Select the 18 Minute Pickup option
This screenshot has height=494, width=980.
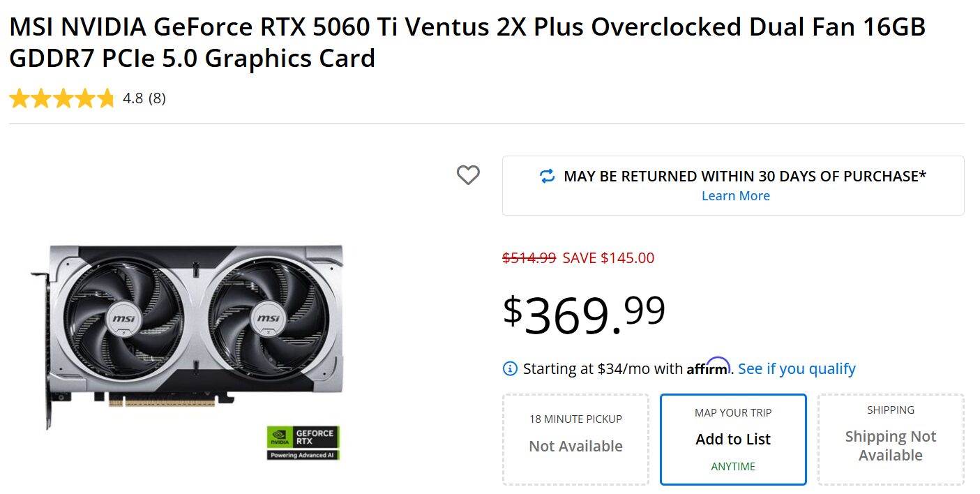click(x=575, y=439)
